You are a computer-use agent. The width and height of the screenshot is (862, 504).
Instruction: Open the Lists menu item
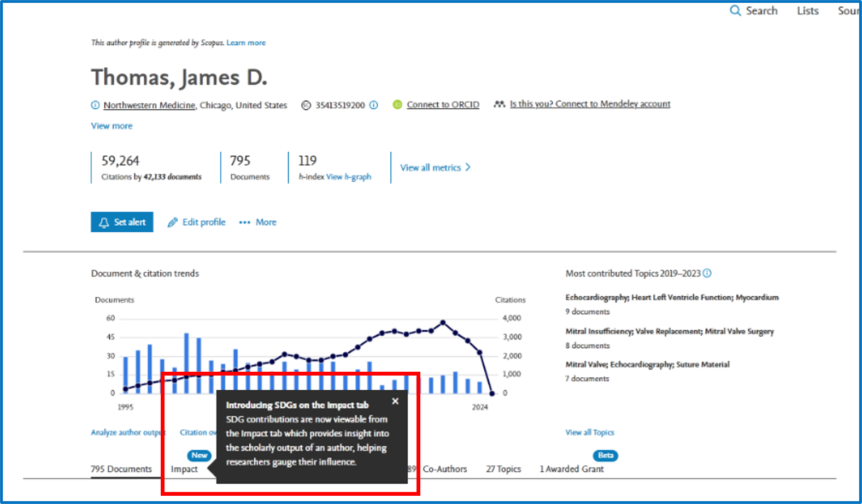click(x=807, y=10)
